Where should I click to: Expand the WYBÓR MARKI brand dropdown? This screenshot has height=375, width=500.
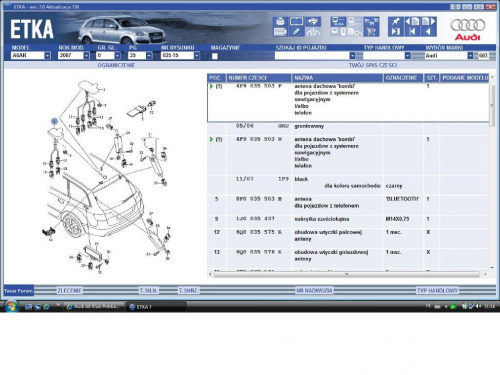click(470, 56)
